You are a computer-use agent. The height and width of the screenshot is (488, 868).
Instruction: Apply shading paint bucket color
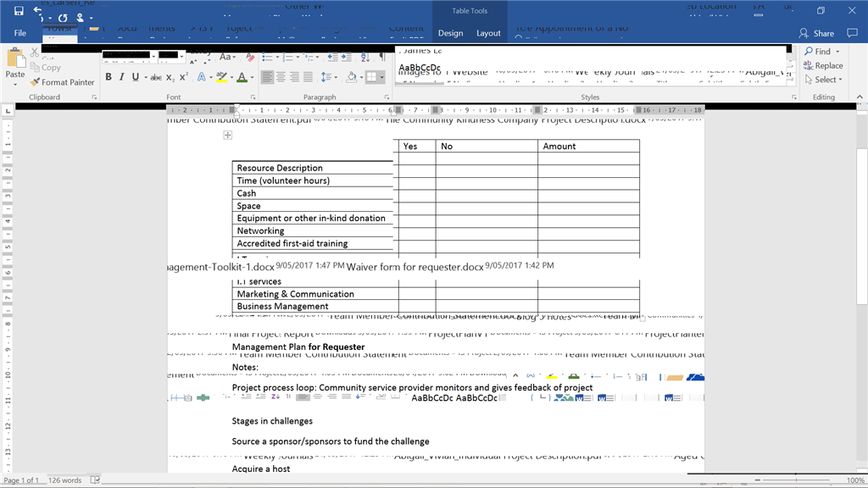[x=351, y=77]
